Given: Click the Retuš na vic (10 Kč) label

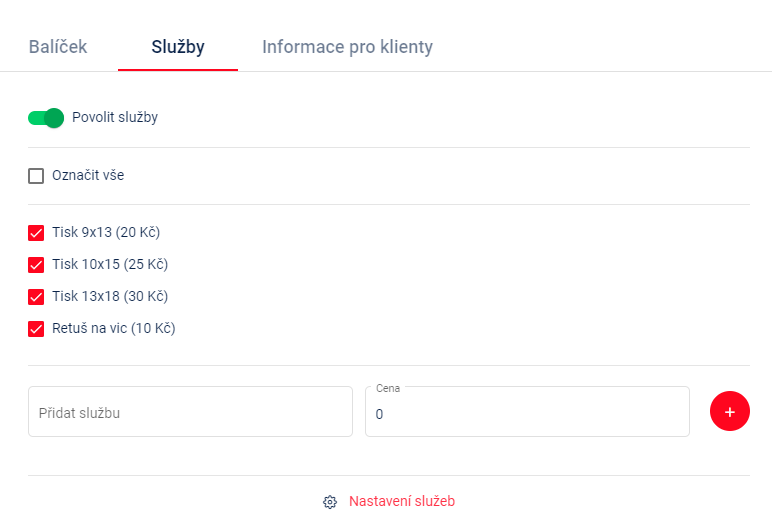Looking at the screenshot, I should tap(114, 328).
